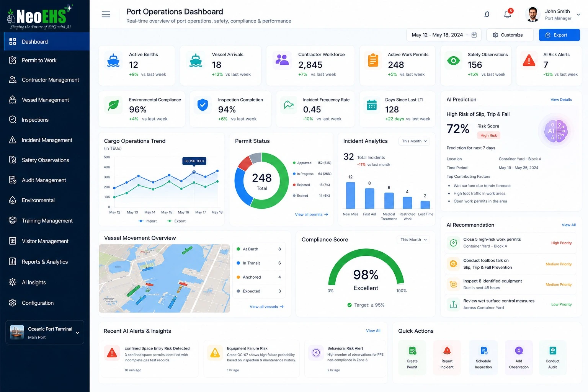The image size is (588, 392).
Task: Click the hamburger menu icon
Action: click(106, 15)
